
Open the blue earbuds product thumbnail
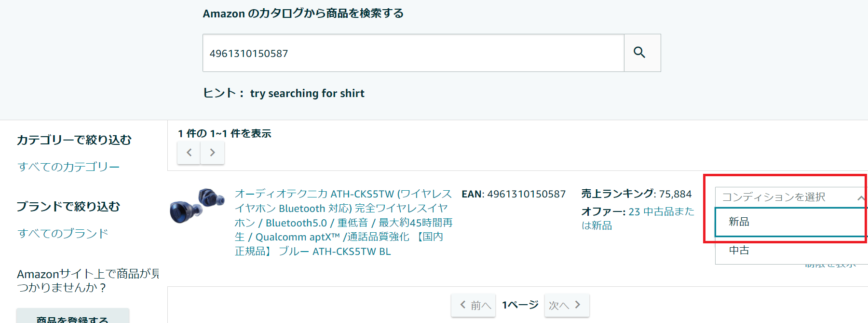click(x=197, y=206)
